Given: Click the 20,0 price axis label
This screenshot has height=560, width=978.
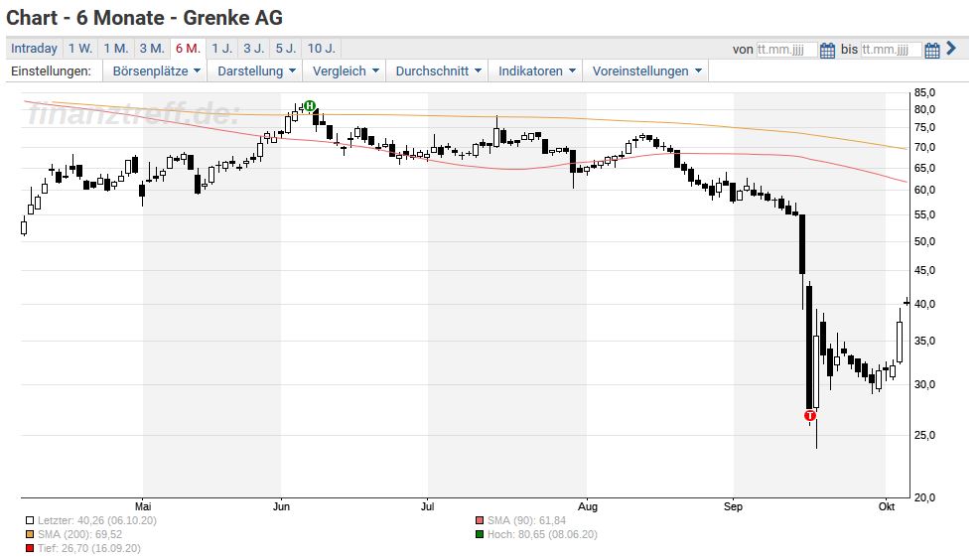Looking at the screenshot, I should [x=925, y=497].
